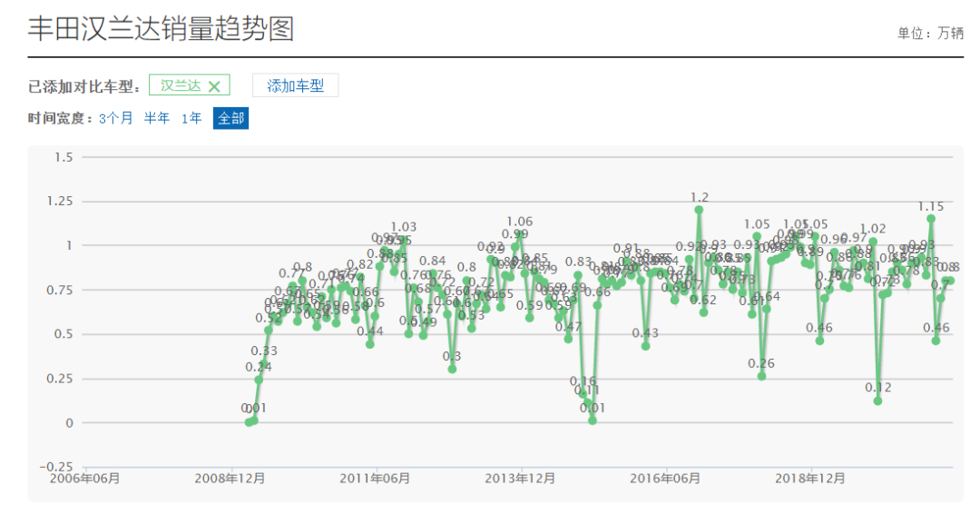Select the 3个月 time range

point(115,118)
